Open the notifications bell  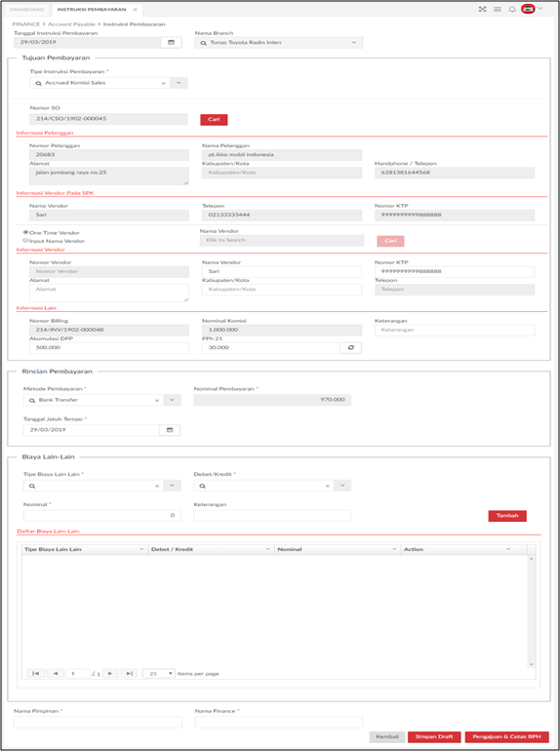[512, 9]
